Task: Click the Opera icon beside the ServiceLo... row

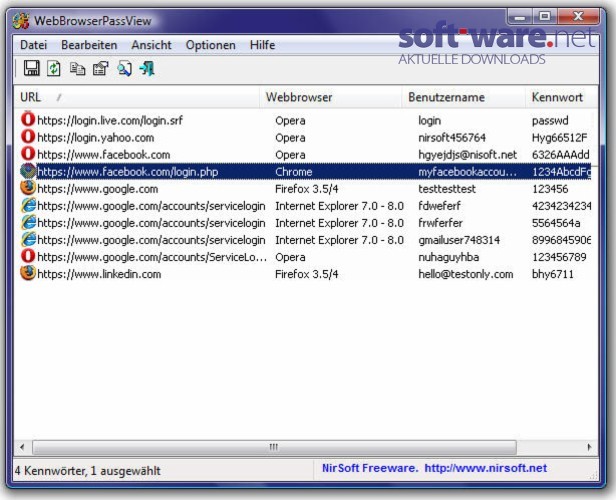Action: (x=28, y=256)
